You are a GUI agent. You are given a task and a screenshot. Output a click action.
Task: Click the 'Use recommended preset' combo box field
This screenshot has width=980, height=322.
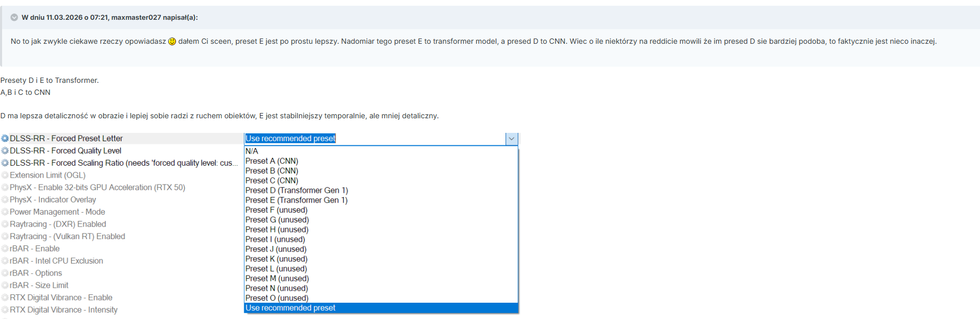(374, 139)
